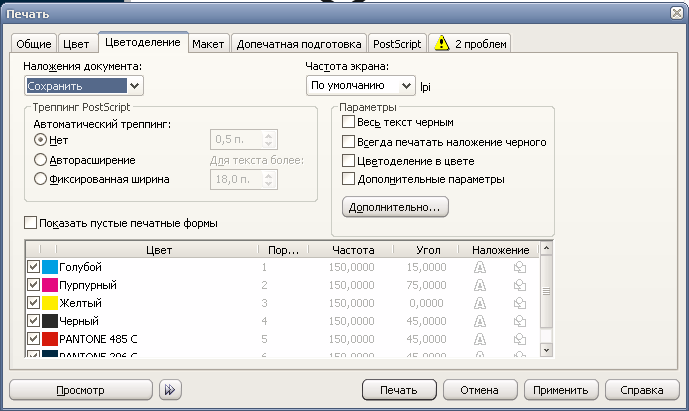Click the black Черный color swatch
The height and width of the screenshot is (411, 689).
click(x=50, y=321)
